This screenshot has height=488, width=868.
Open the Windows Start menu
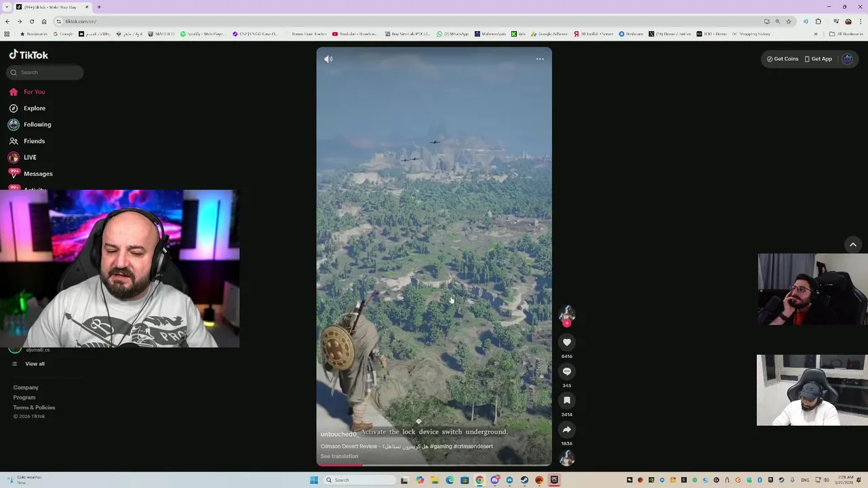314,481
